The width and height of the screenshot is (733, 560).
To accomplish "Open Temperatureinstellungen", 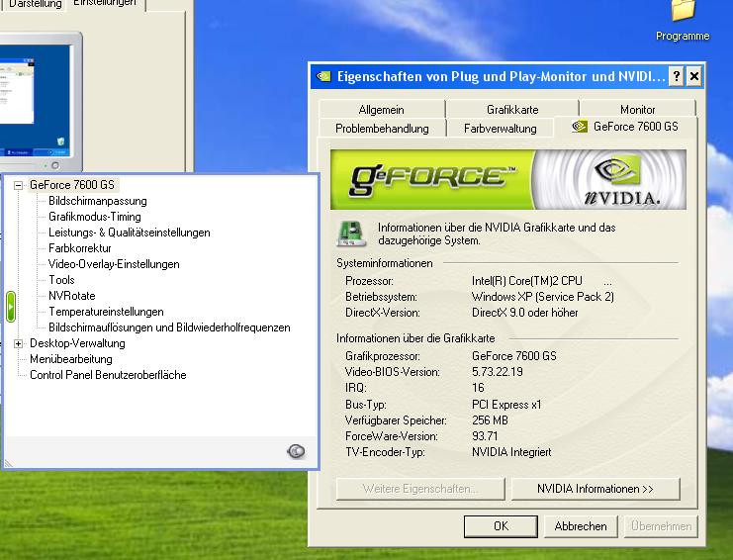I will click(x=106, y=312).
